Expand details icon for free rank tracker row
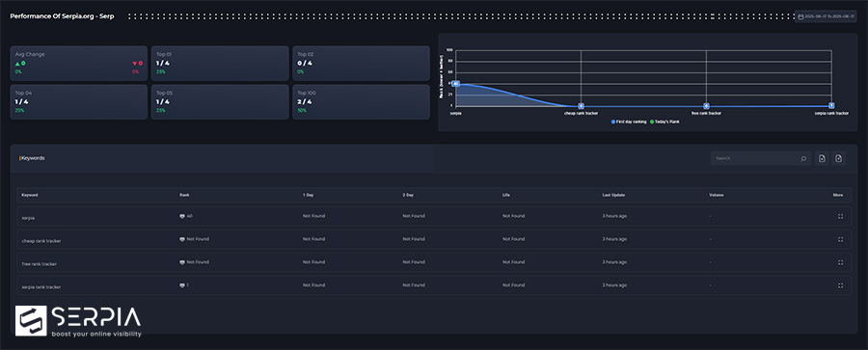 tap(840, 262)
